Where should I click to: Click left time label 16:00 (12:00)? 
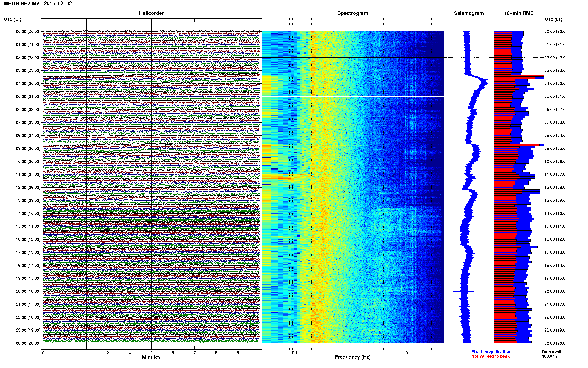[x=28, y=239]
